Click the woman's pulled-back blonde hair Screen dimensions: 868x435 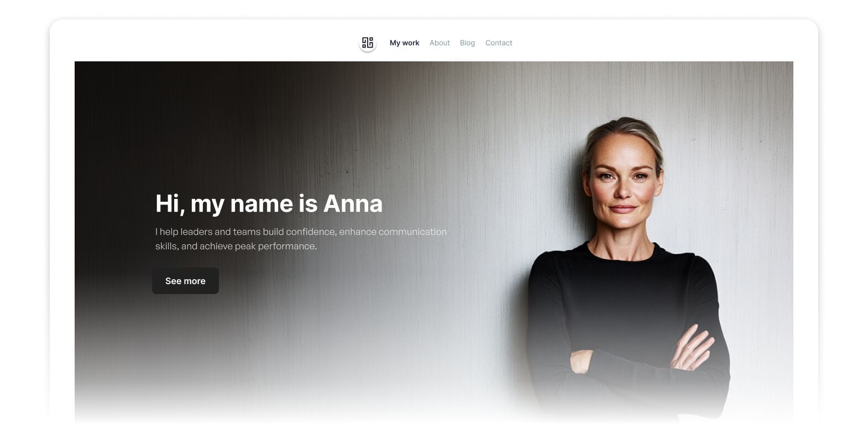point(624,133)
